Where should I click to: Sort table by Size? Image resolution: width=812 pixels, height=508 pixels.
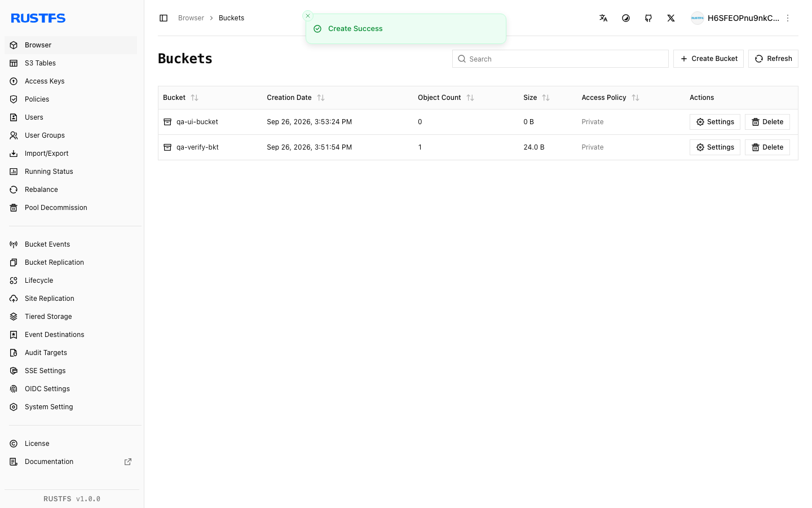(546, 98)
